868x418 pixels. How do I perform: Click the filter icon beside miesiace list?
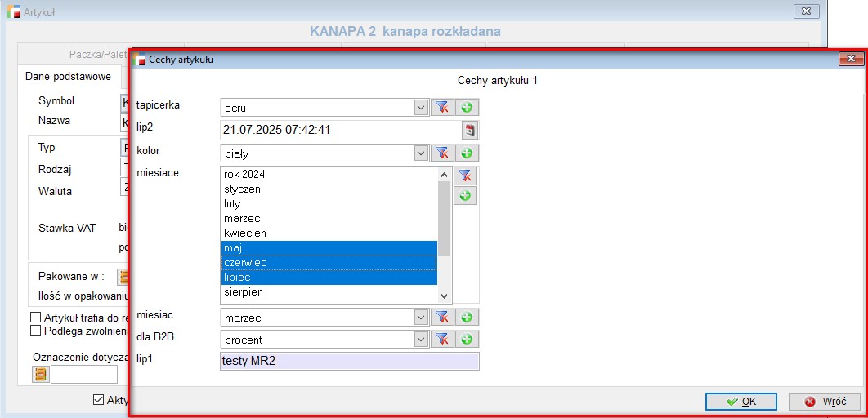coord(464,175)
